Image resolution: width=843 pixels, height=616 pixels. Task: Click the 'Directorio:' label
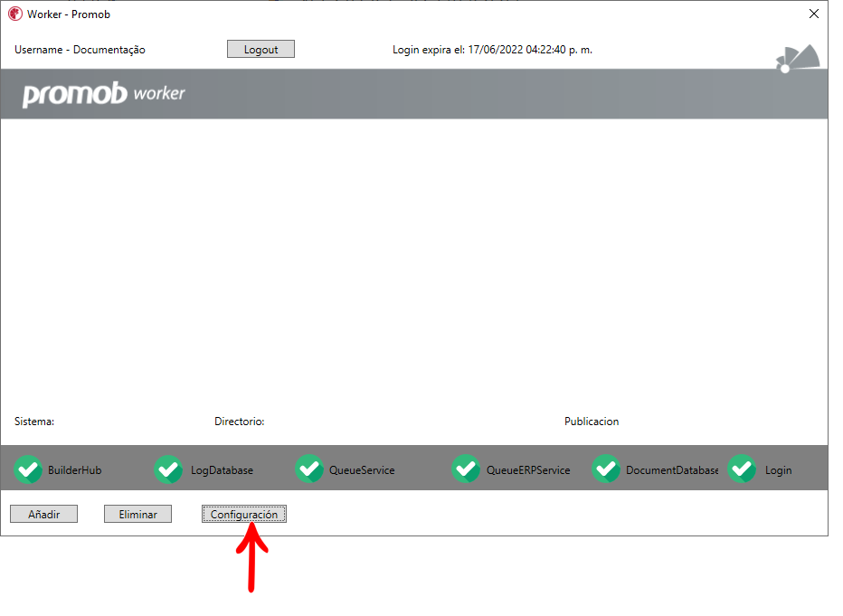[240, 422]
